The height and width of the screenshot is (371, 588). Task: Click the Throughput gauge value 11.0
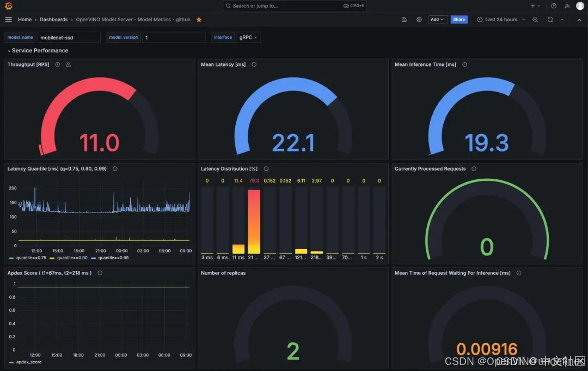tap(100, 143)
